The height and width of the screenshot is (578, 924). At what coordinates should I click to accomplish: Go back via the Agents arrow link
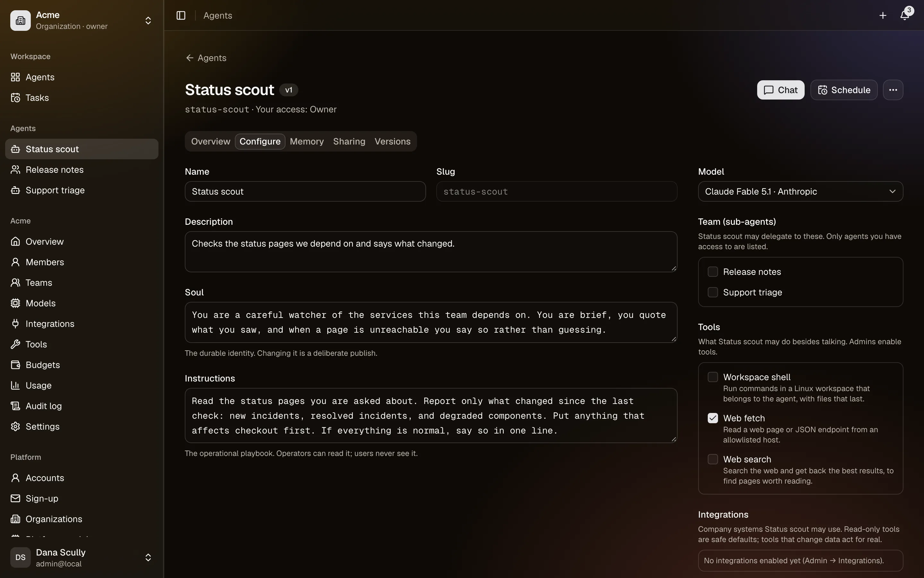[x=206, y=58]
